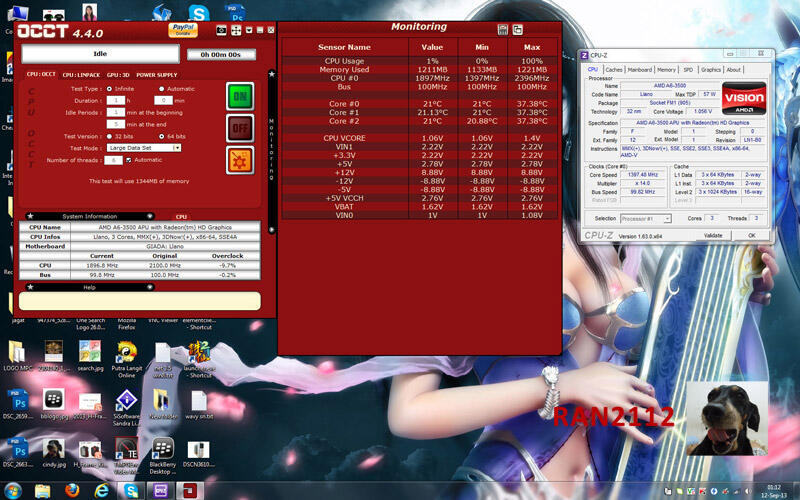Click the camera screenshot icon in OCCT header

(221, 30)
